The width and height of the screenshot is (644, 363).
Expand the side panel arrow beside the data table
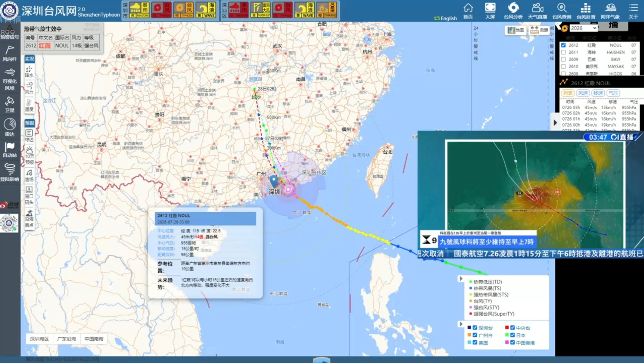(x=555, y=123)
